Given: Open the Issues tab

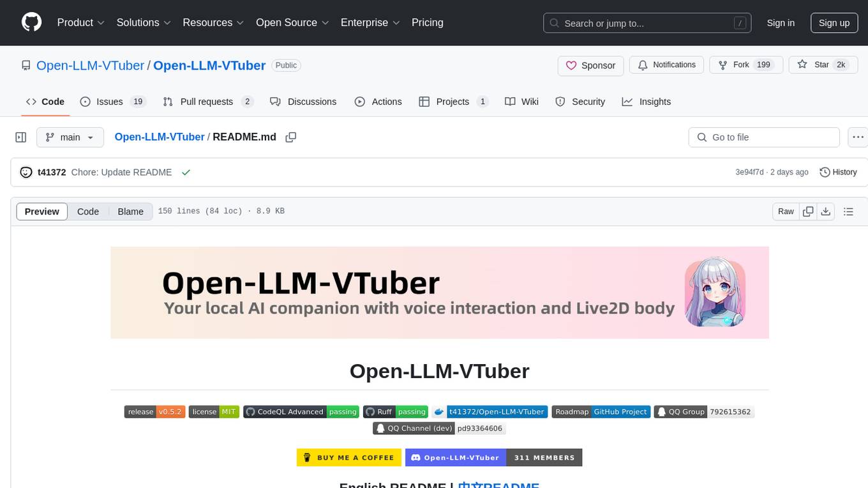Looking at the screenshot, I should (113, 102).
